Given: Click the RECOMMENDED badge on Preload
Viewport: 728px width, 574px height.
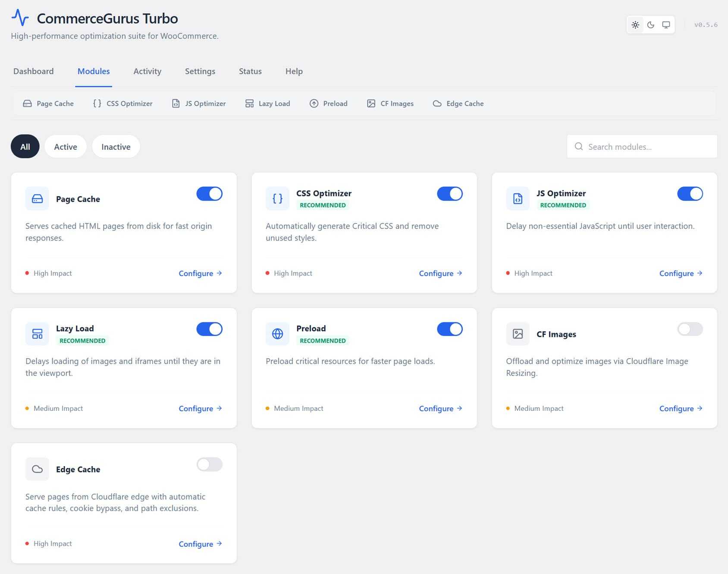Looking at the screenshot, I should (323, 341).
